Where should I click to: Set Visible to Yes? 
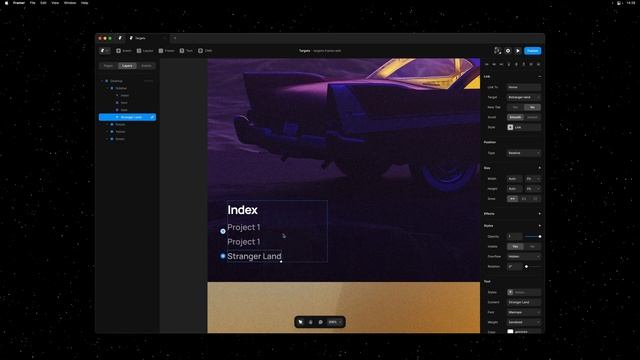(x=516, y=247)
